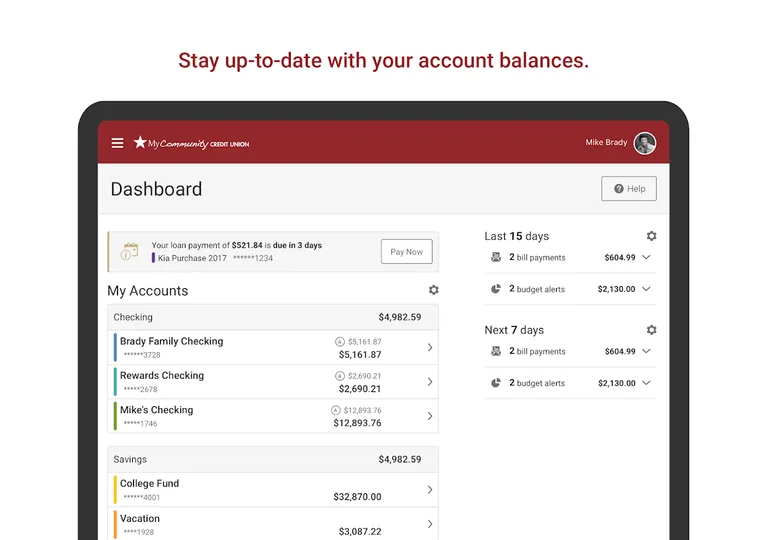Image resolution: width=768 pixels, height=540 pixels.
Task: Expand budget alerts in Last 15 days
Action: pyautogui.click(x=646, y=289)
